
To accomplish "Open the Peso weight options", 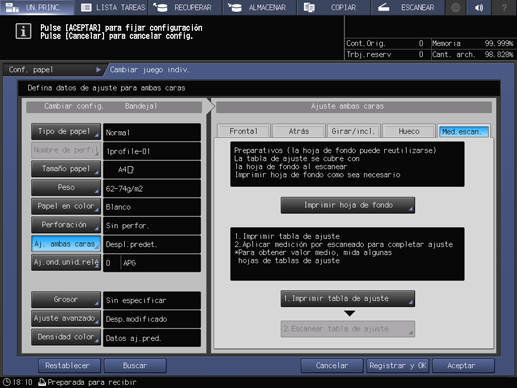I will [x=66, y=188].
